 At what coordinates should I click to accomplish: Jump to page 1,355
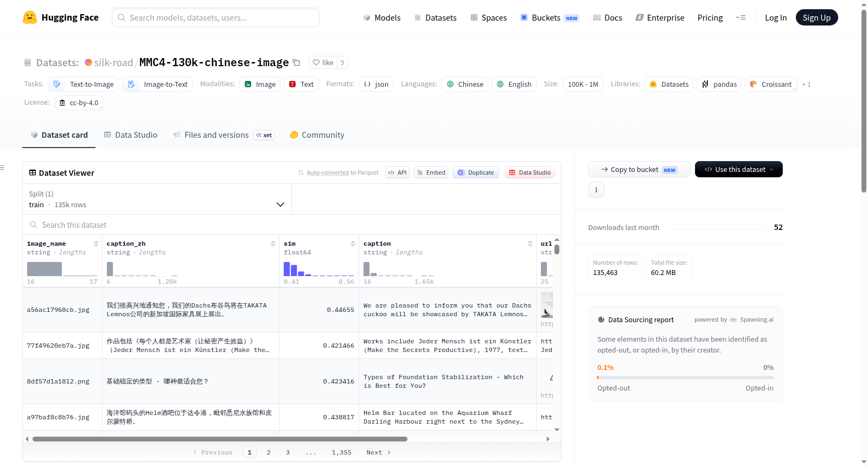coord(342,452)
